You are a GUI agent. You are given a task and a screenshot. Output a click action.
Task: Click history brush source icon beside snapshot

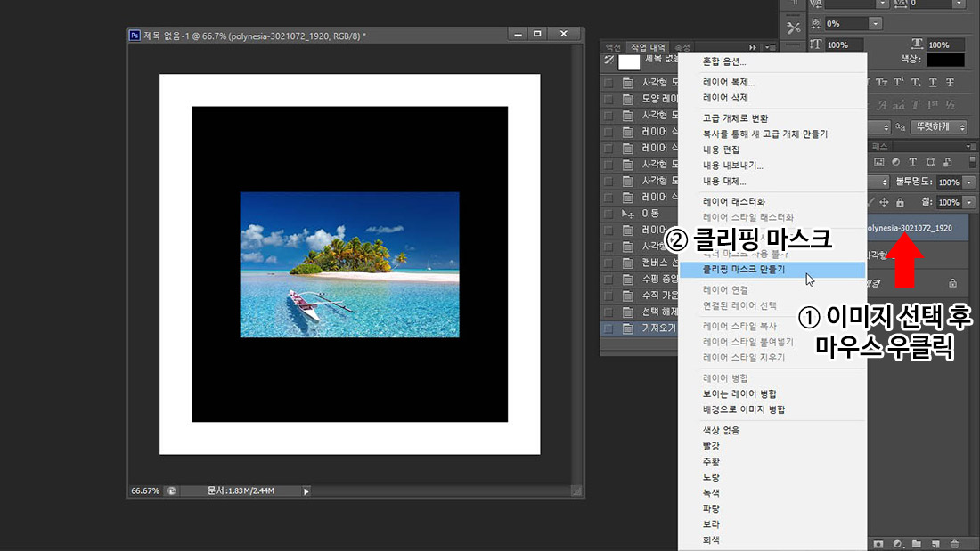tap(608, 61)
